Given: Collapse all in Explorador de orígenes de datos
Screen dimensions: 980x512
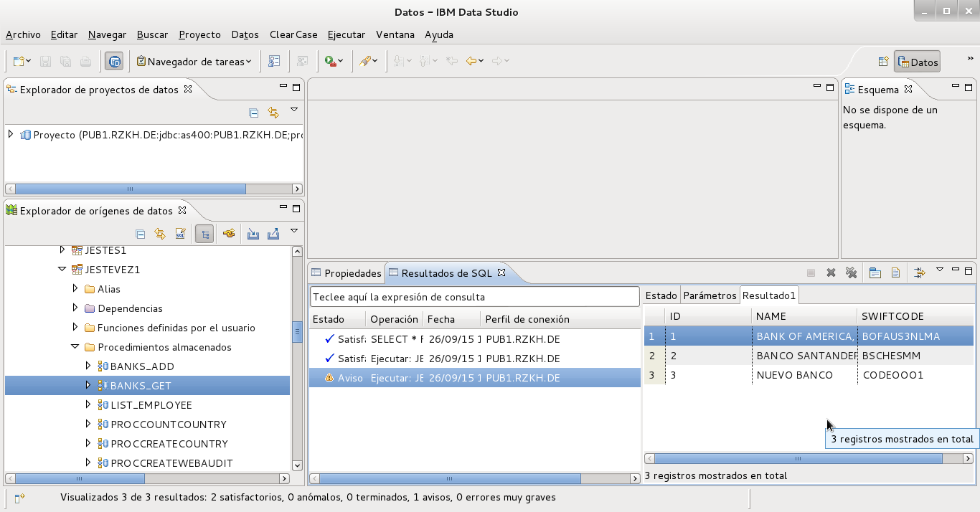Looking at the screenshot, I should point(141,234).
